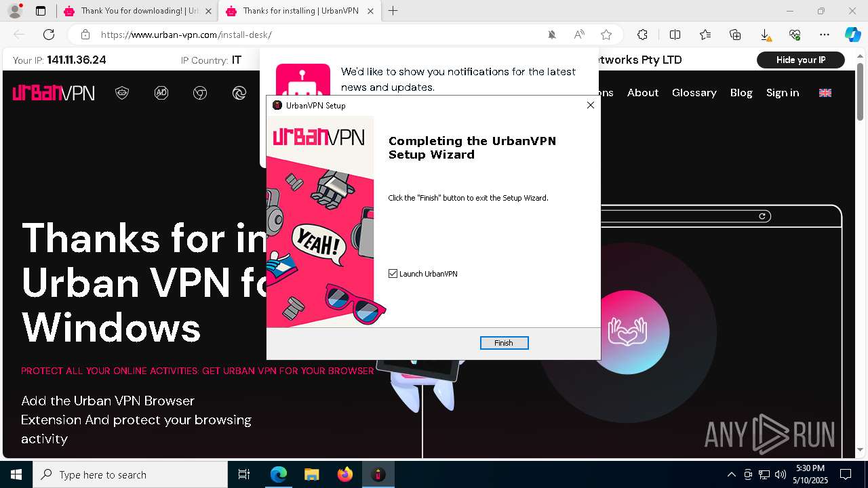Open the Downloads icon with warning
The width and height of the screenshot is (868, 488).
pyautogui.click(x=765, y=35)
